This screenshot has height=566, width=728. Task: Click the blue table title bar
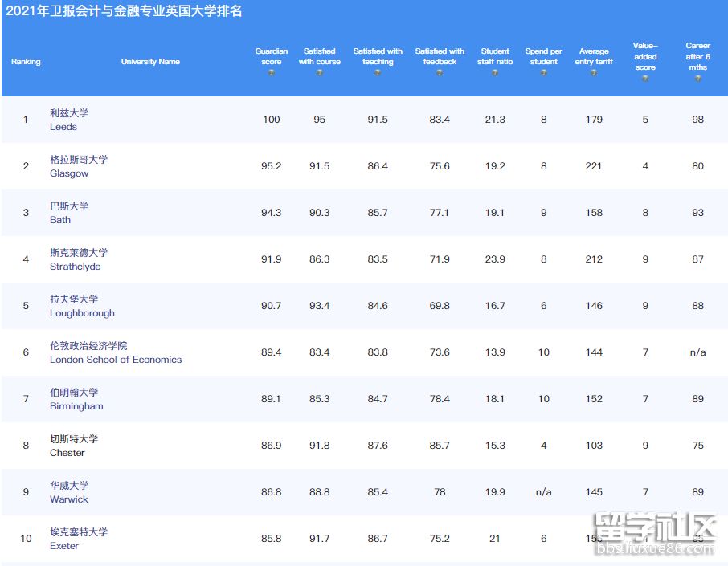tap(364, 13)
